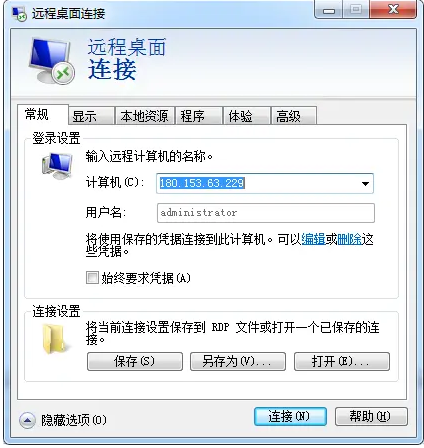Click the 编辑 credentials link
The image size is (424, 448).
[x=313, y=239]
